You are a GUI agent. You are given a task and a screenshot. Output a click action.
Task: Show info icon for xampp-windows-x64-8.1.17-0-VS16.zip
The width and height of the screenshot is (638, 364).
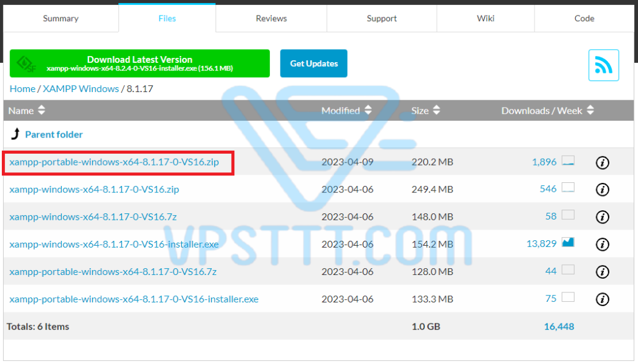point(602,190)
